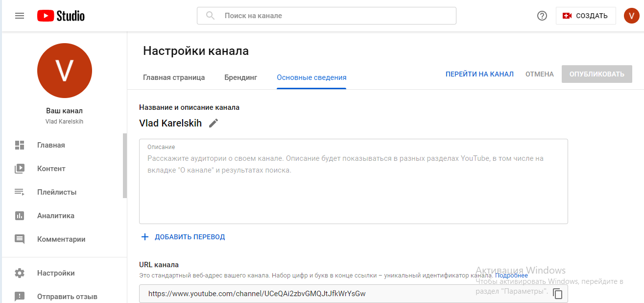Open the hamburger navigation menu
Screen dimensions: 644x303
coord(20,16)
